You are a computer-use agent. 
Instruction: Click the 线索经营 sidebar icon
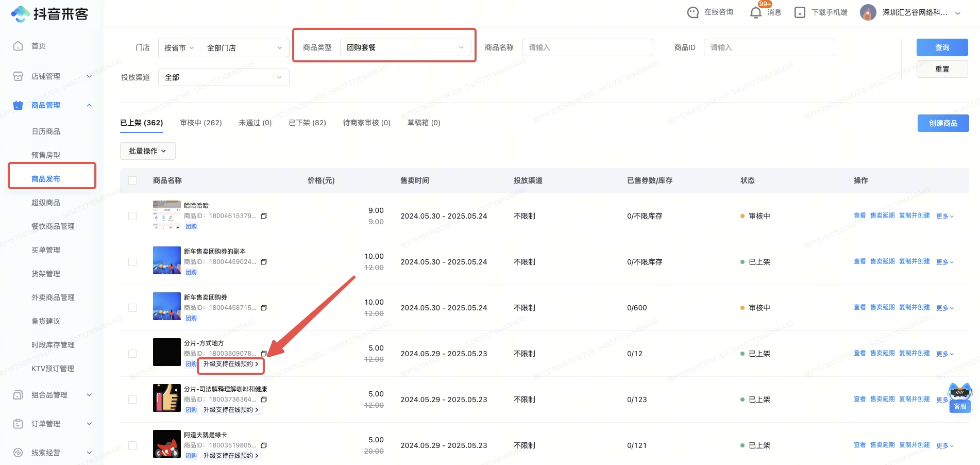pos(18,453)
